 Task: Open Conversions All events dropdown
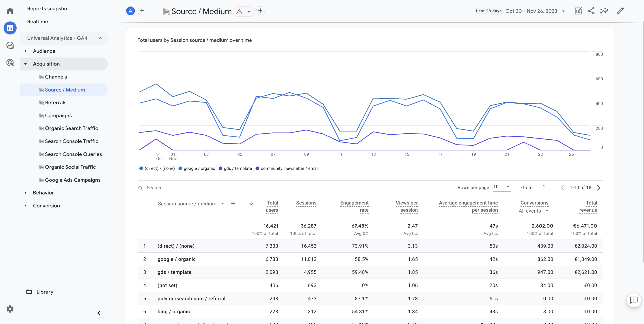click(534, 211)
